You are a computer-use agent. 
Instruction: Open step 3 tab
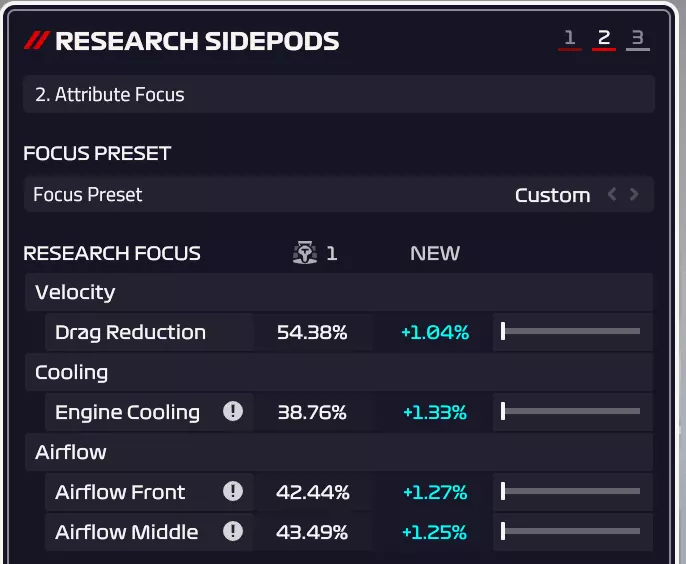point(637,40)
